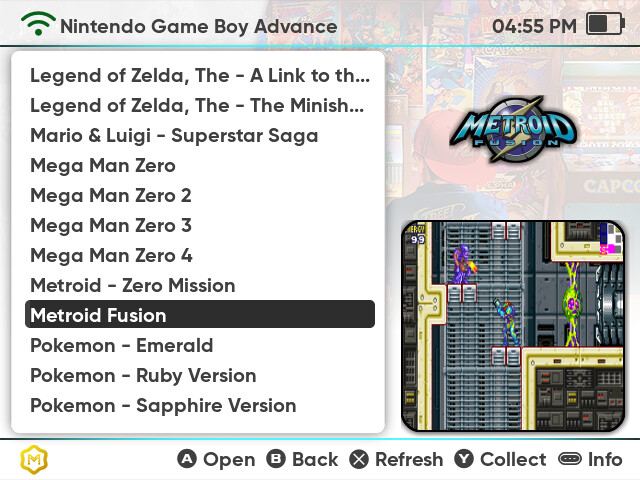Viewport: 640px width, 480px height.
Task: Click the Refresh label in footer
Action: click(x=409, y=460)
